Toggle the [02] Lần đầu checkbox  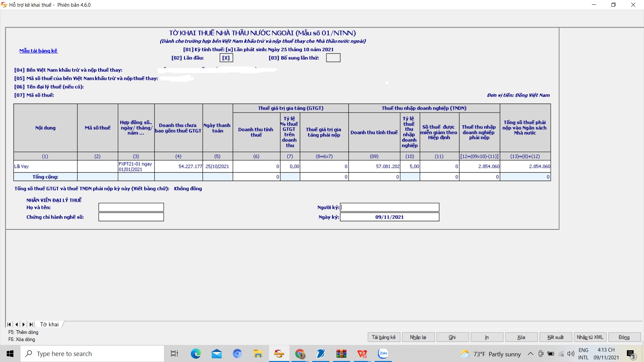pyautogui.click(x=226, y=58)
